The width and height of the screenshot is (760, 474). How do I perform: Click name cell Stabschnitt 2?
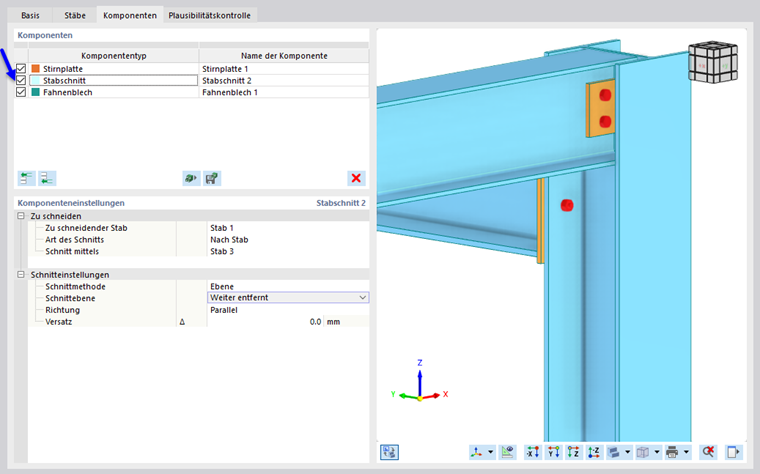(284, 80)
